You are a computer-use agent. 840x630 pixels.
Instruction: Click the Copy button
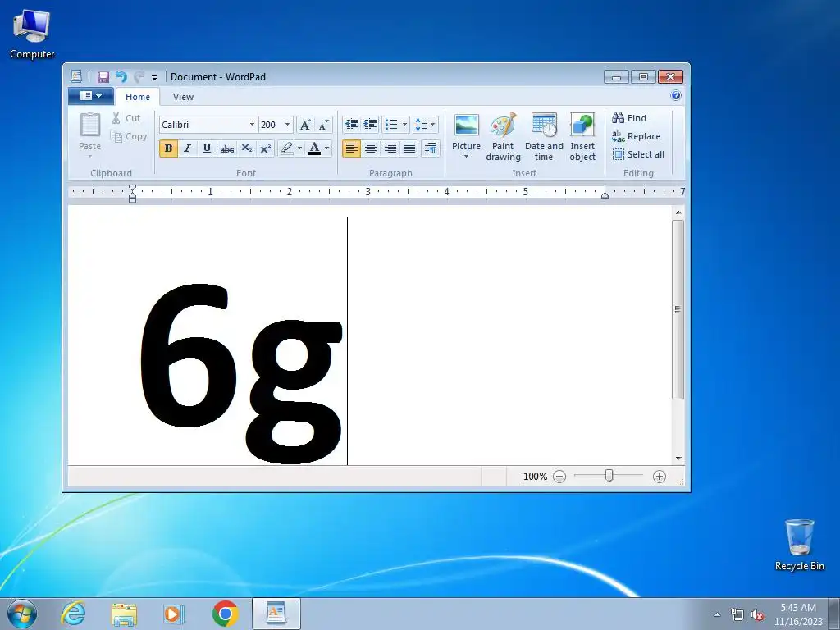click(x=128, y=137)
